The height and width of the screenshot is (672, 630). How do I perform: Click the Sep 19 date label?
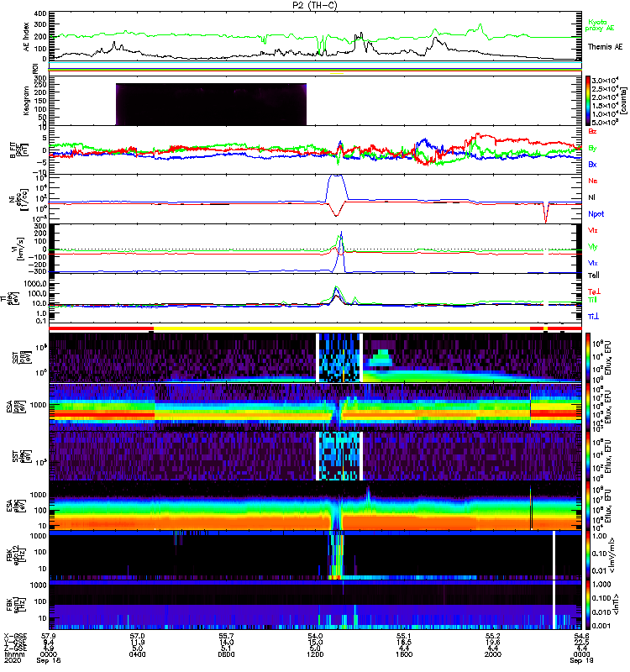click(581, 660)
